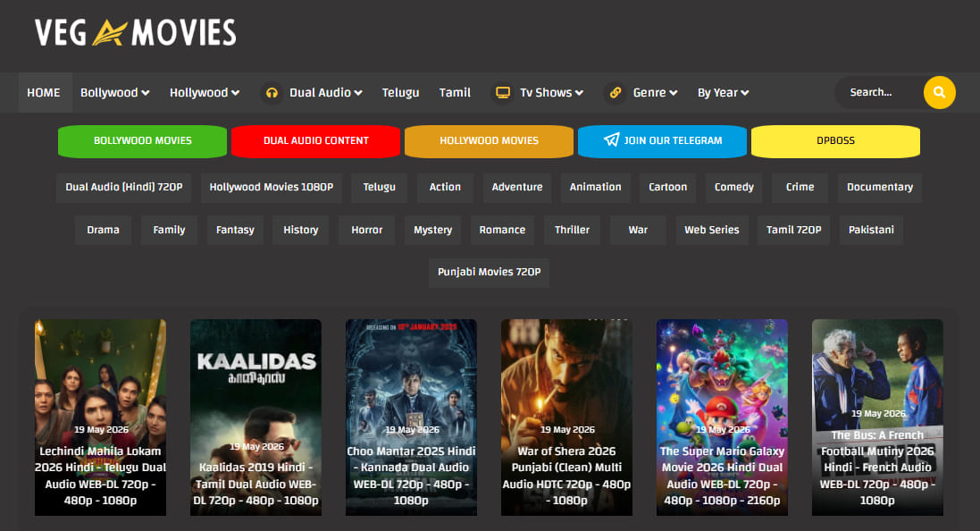This screenshot has width=980, height=531.
Task: Expand the Genre dropdown menu
Action: (655, 93)
